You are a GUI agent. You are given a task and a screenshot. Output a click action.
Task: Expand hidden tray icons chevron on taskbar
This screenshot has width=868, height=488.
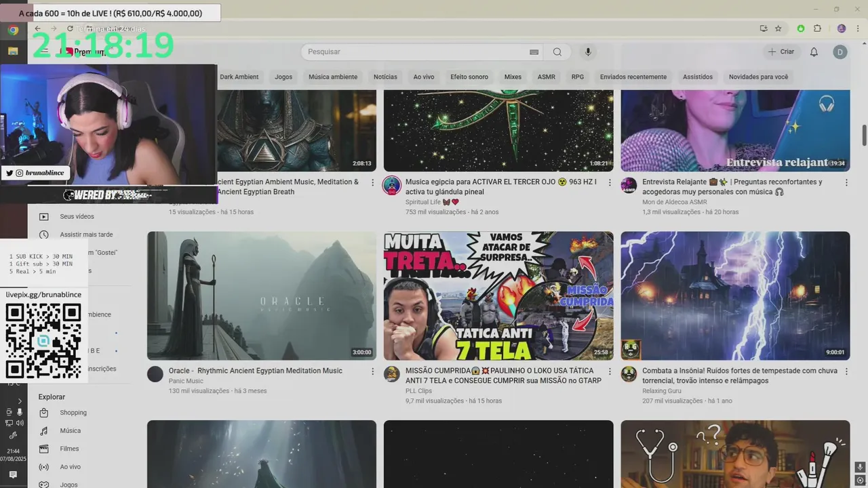pyautogui.click(x=19, y=401)
